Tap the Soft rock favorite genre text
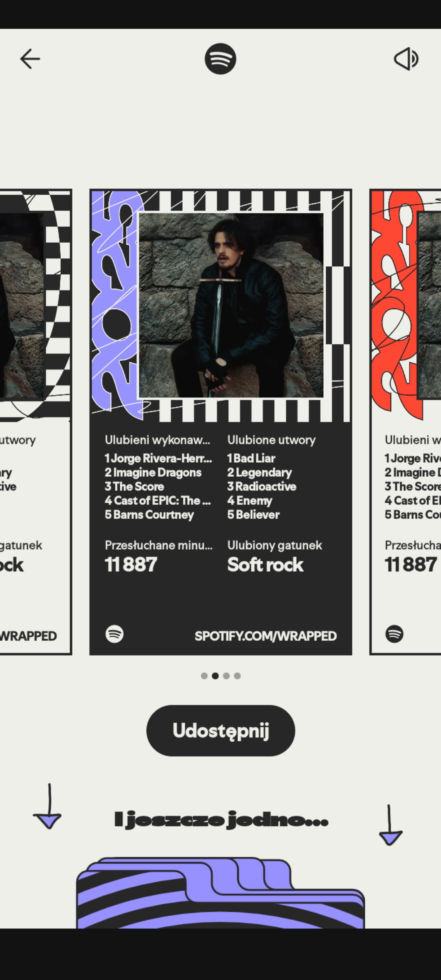Screen dimensions: 441x980 click(265, 565)
